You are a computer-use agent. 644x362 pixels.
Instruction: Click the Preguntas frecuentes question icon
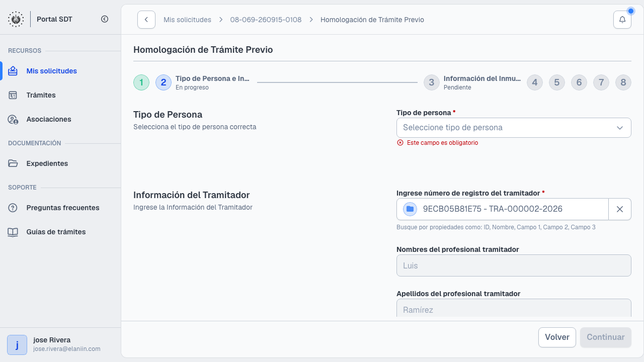(x=13, y=208)
